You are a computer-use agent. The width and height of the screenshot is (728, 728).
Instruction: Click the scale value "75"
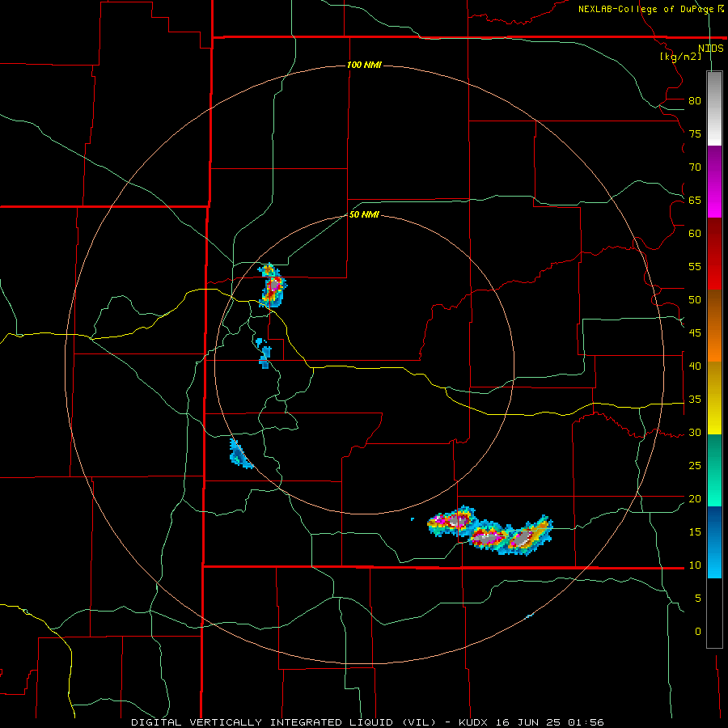pyautogui.click(x=695, y=133)
